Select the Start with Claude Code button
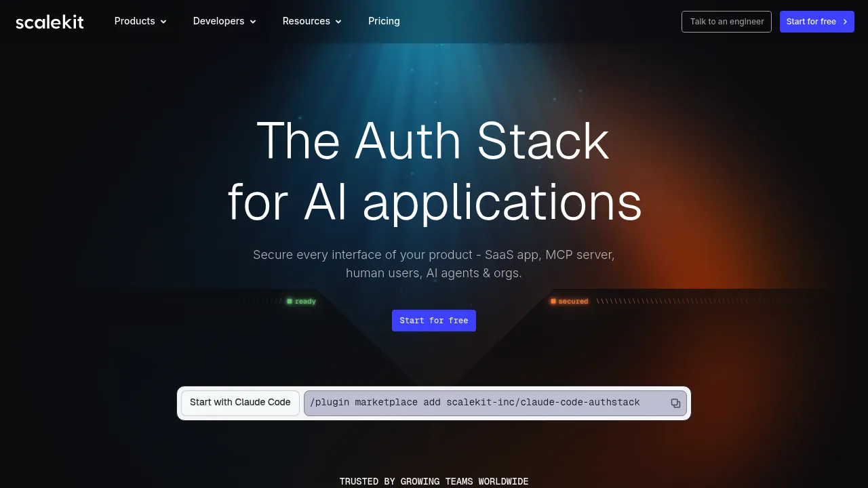Viewport: 868px width, 488px height. click(x=240, y=403)
